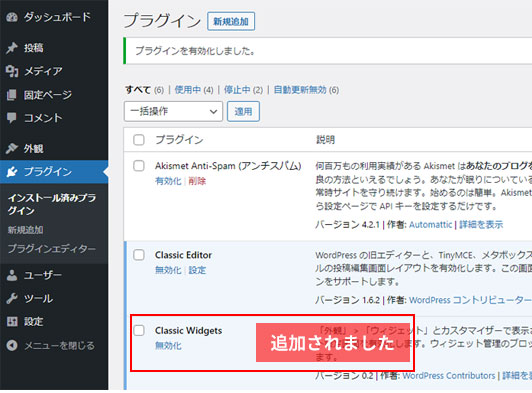This screenshot has height=393, width=532.
Task: Click the media icon next to メディア
Action: coord(12,71)
